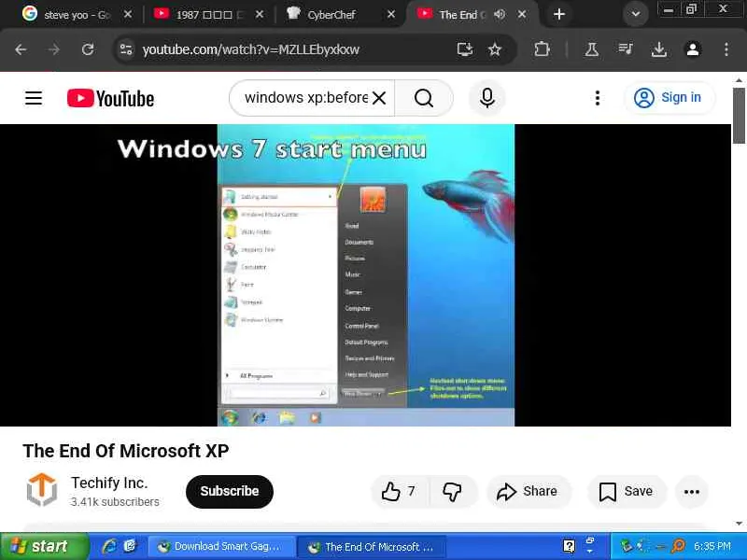Expand the tab search dropdown arrow
The image size is (747, 560).
(636, 14)
